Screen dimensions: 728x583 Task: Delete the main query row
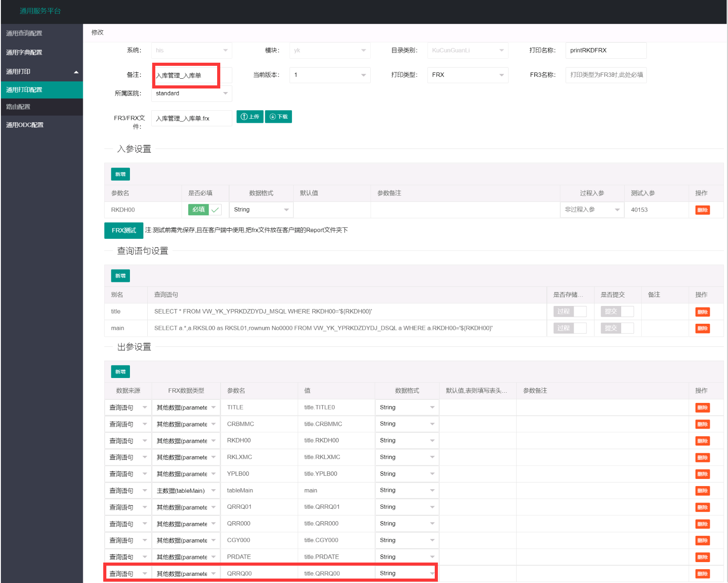pos(702,328)
